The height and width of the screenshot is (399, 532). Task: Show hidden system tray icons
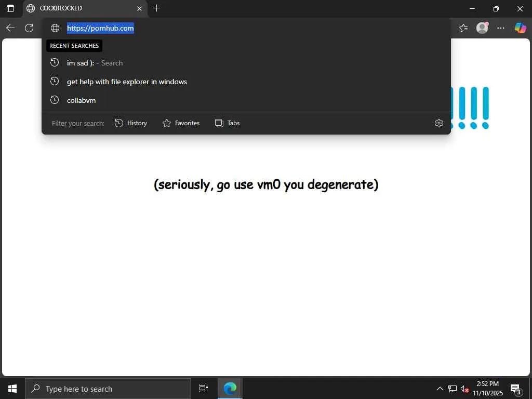[440, 389]
